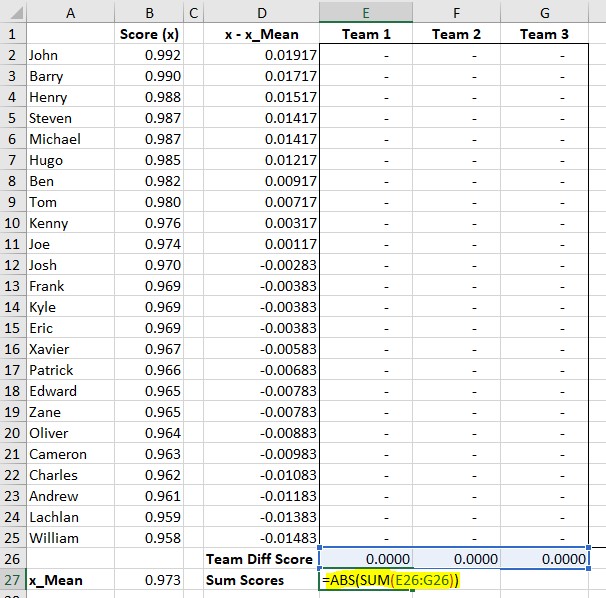The image size is (606, 598).
Task: Click the x_Mean value 0.973
Action: [x=148, y=580]
